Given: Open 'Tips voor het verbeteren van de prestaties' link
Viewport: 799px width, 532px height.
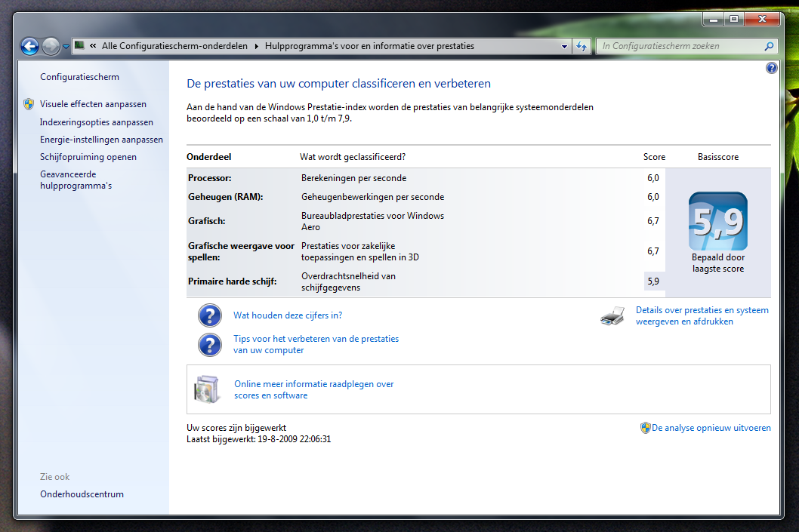Looking at the screenshot, I should [x=316, y=345].
